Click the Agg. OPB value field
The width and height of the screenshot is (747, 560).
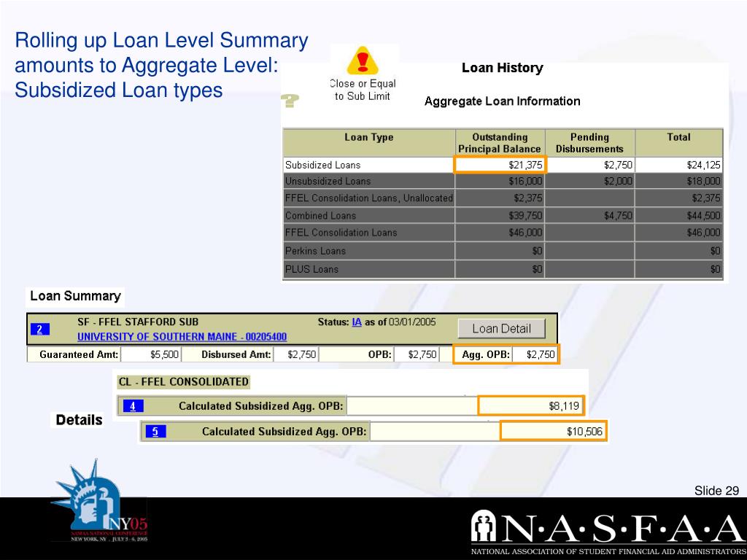coord(535,354)
